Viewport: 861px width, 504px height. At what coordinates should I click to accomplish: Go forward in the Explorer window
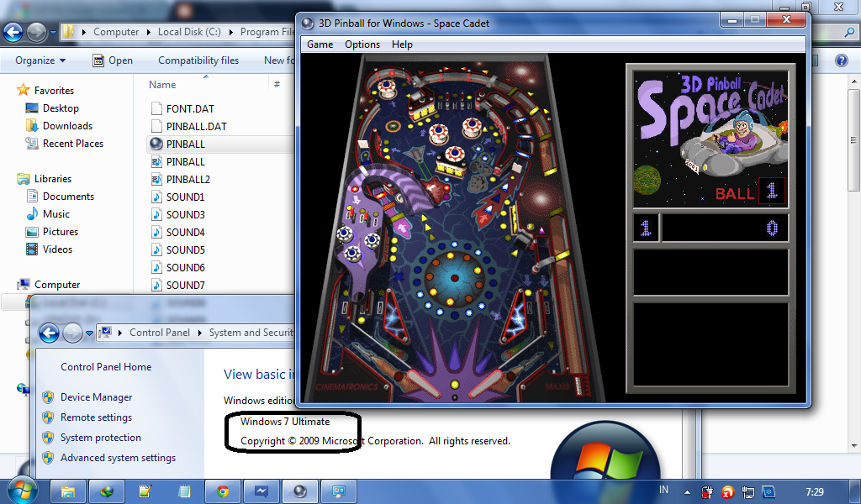click(36, 33)
